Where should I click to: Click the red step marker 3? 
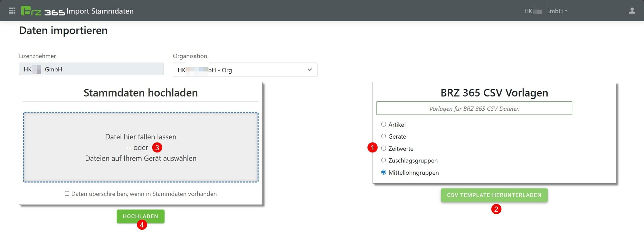click(x=157, y=148)
